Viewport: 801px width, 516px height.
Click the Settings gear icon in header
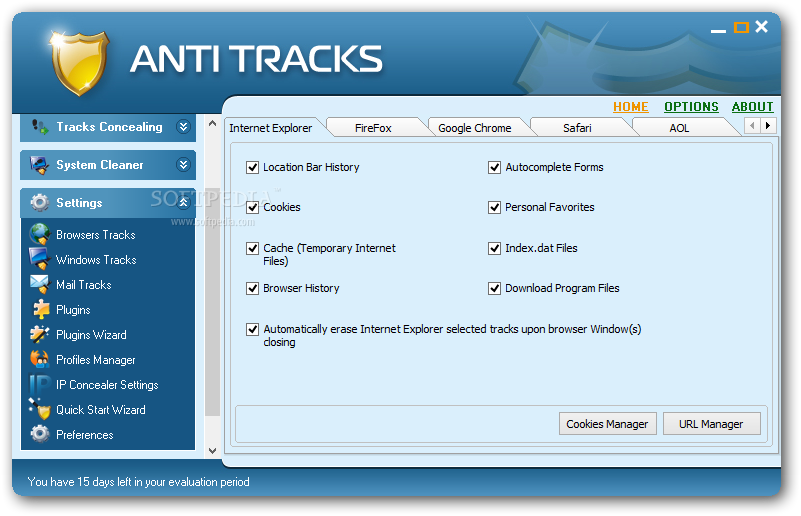(40, 202)
